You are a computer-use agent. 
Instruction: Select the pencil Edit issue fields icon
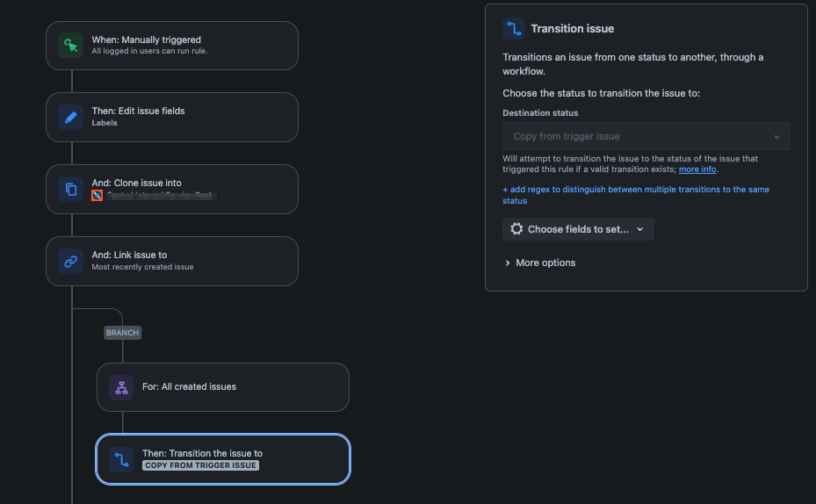[71, 117]
